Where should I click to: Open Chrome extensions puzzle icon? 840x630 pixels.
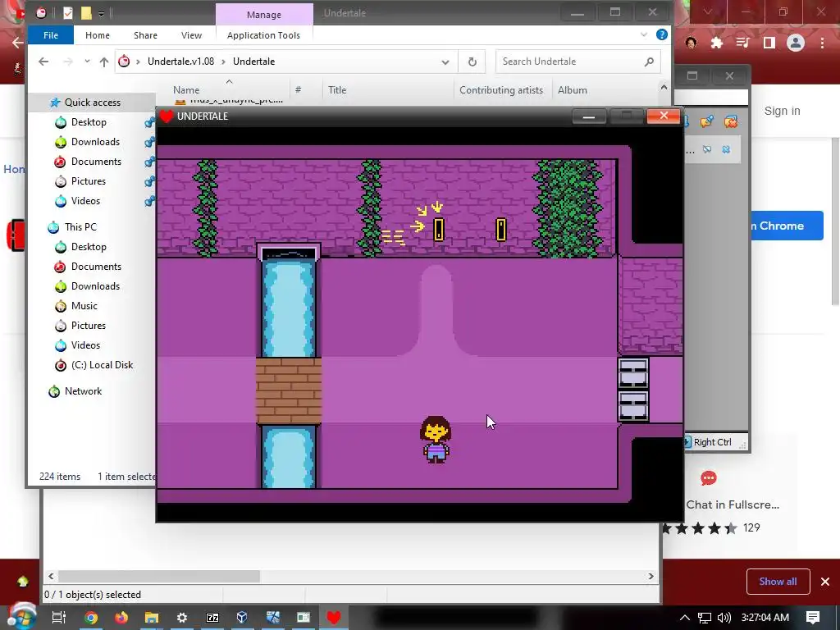click(x=716, y=43)
